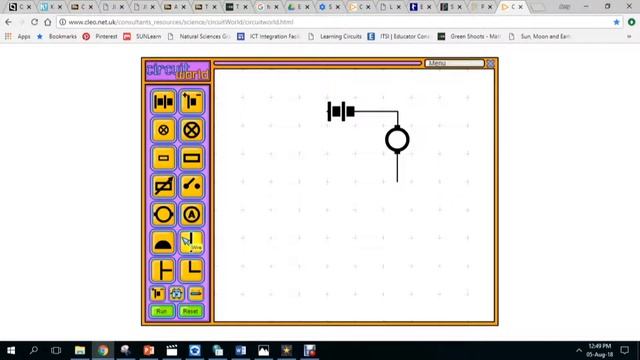This screenshot has height=360, width=640.
Task: Open the Natural Sciences bookmark
Action: click(x=199, y=36)
